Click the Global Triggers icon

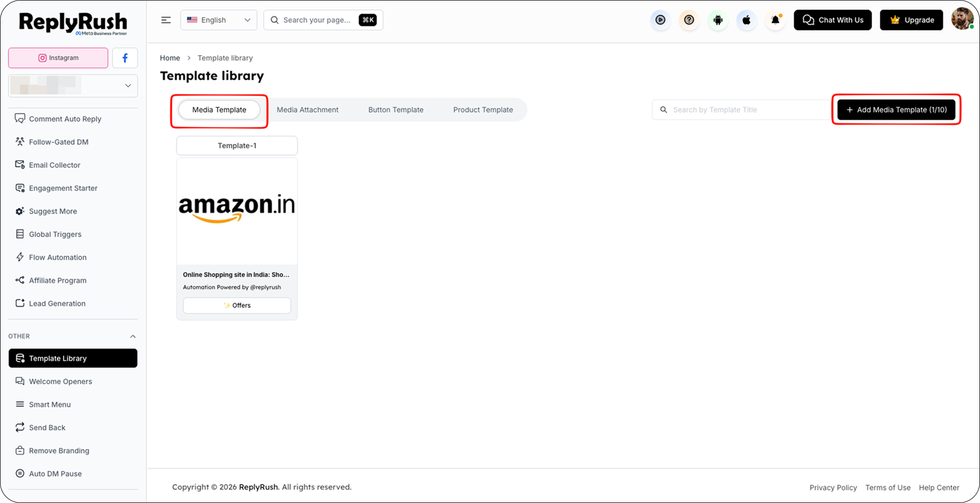(x=20, y=234)
